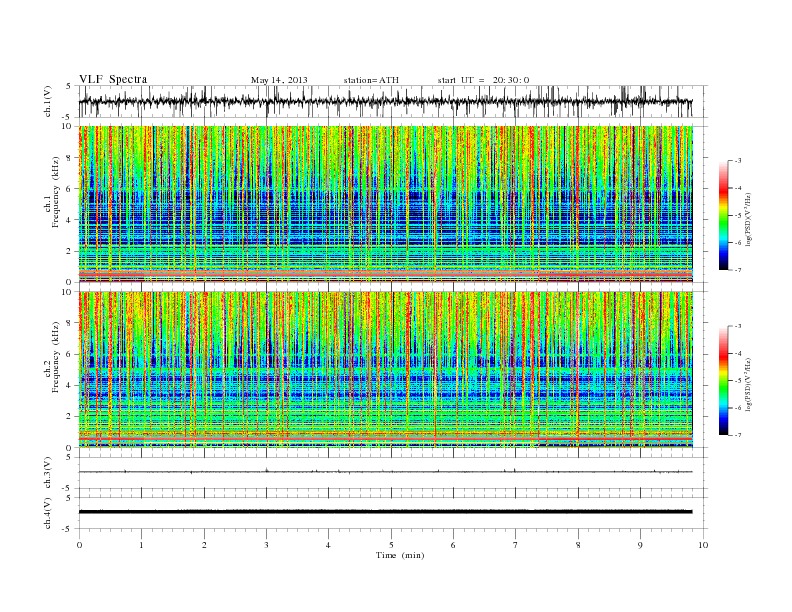Click the "Time (min)" x-axis label
This screenshot has width=792, height=612.
click(x=400, y=555)
